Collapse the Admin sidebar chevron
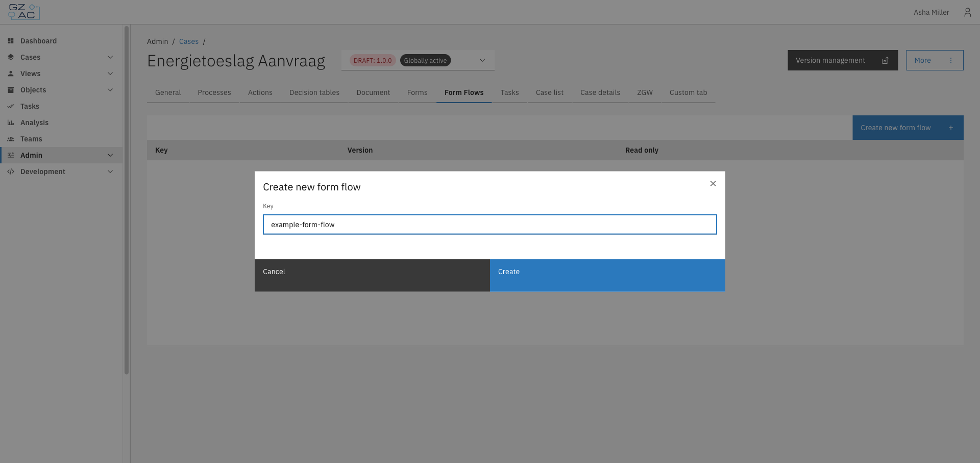 coord(110,155)
